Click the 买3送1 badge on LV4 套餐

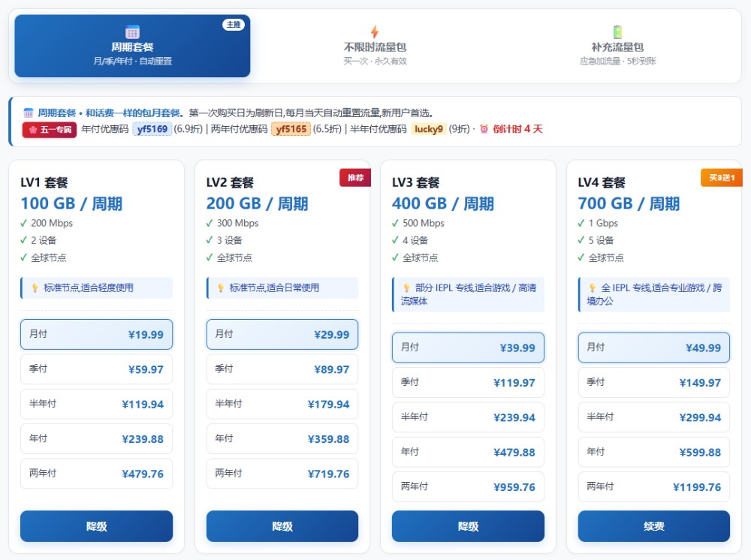click(722, 178)
